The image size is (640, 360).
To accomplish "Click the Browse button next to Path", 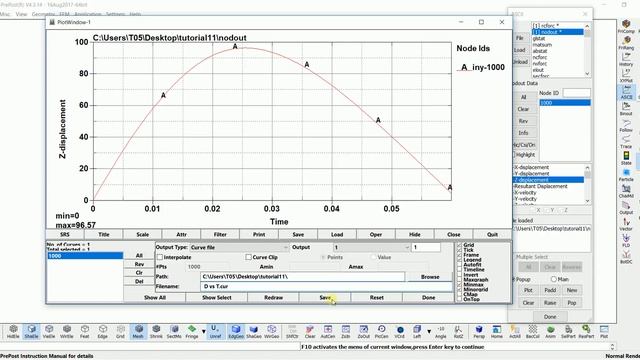I will point(430,277).
